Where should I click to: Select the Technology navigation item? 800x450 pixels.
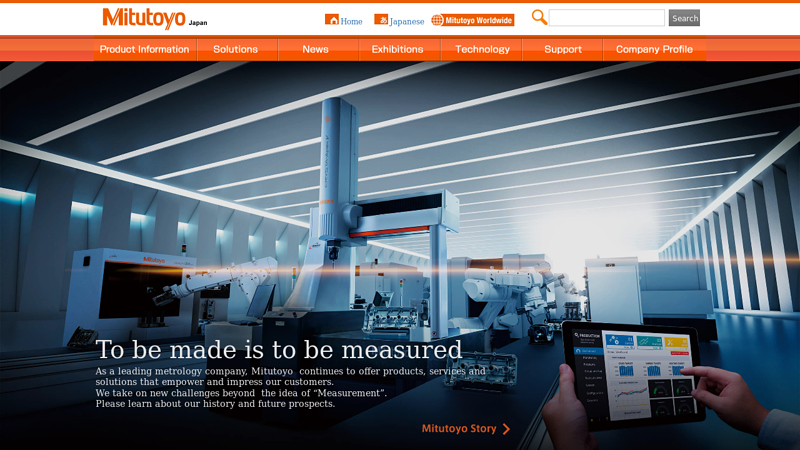coord(482,49)
